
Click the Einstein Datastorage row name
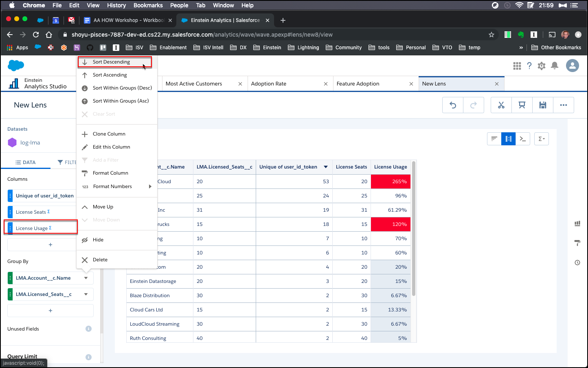coord(153,281)
